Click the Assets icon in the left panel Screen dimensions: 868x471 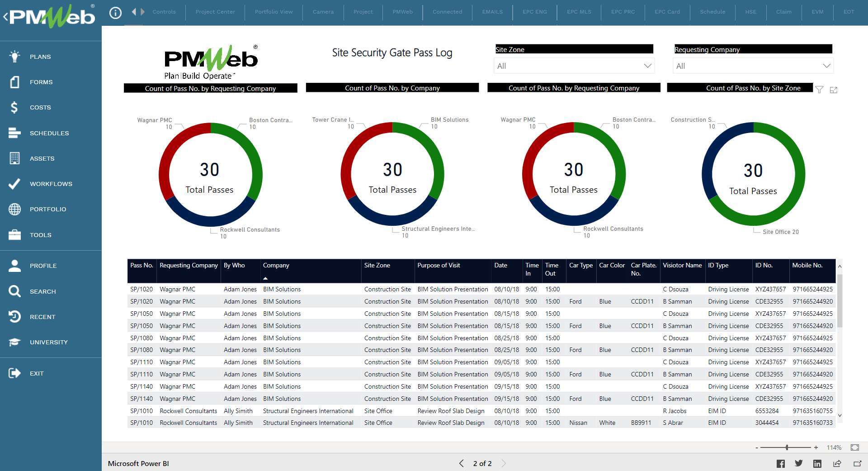[14, 158]
